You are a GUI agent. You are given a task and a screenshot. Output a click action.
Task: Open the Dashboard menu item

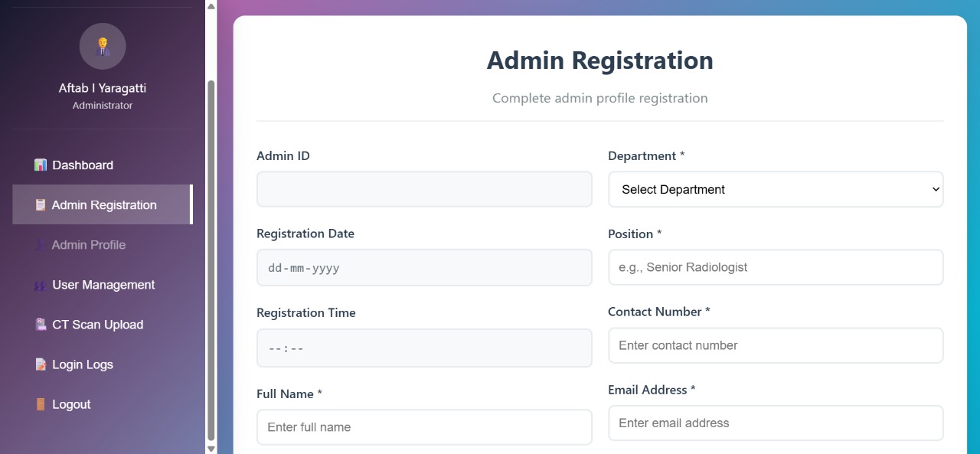83,165
